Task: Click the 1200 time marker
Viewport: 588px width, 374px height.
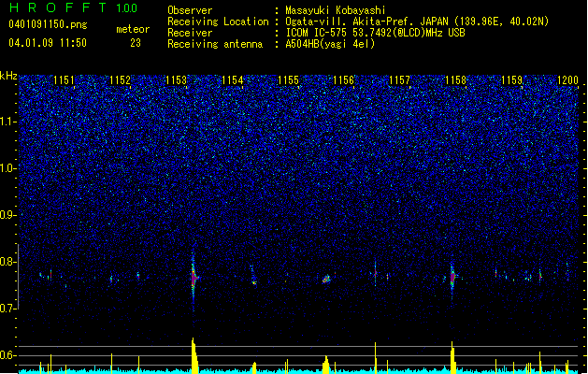Action: pos(567,80)
